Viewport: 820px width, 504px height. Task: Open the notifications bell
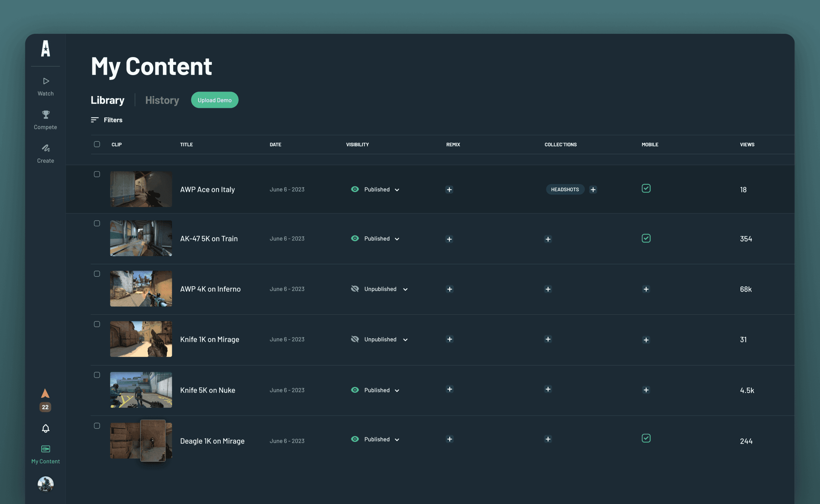[x=46, y=428]
